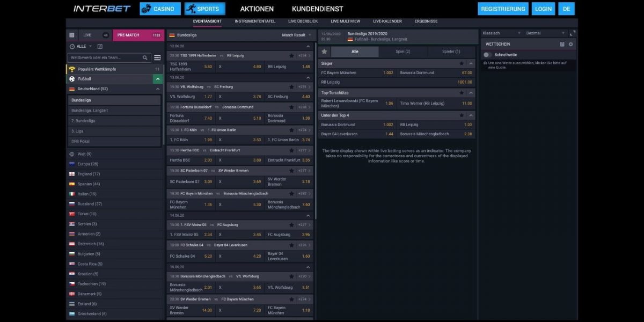Click the LOGIN button
The image size is (644, 322).
[543, 9]
